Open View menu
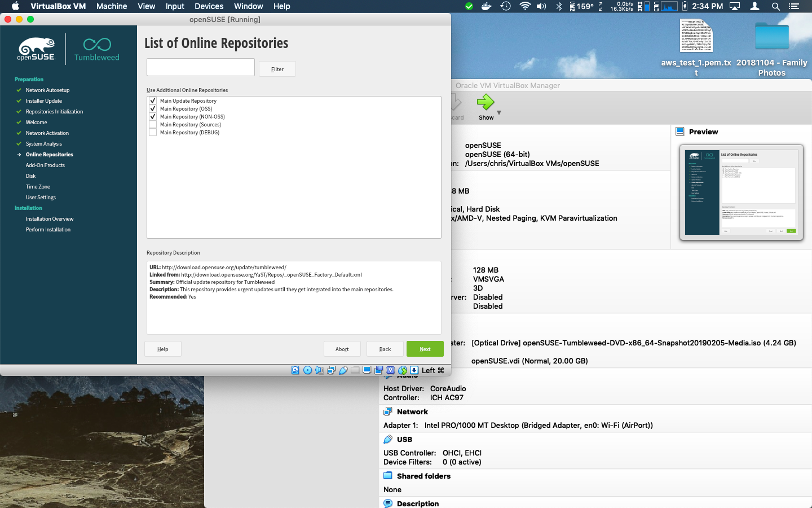Image resolution: width=812 pixels, height=508 pixels. [x=146, y=6]
